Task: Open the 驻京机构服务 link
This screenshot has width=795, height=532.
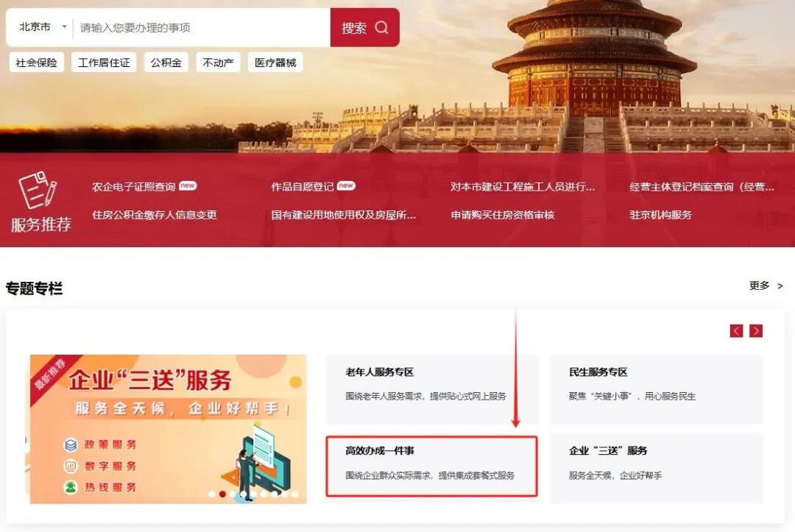Action: (x=660, y=215)
